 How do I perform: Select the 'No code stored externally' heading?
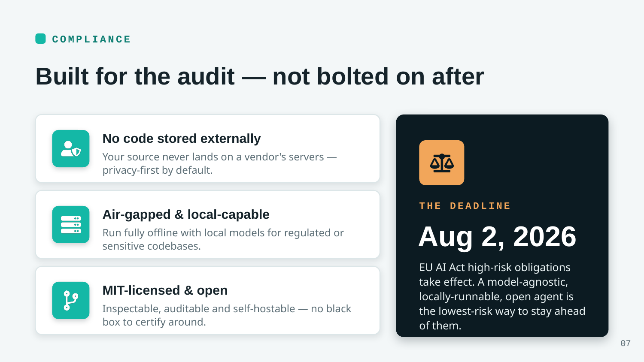[x=182, y=139]
